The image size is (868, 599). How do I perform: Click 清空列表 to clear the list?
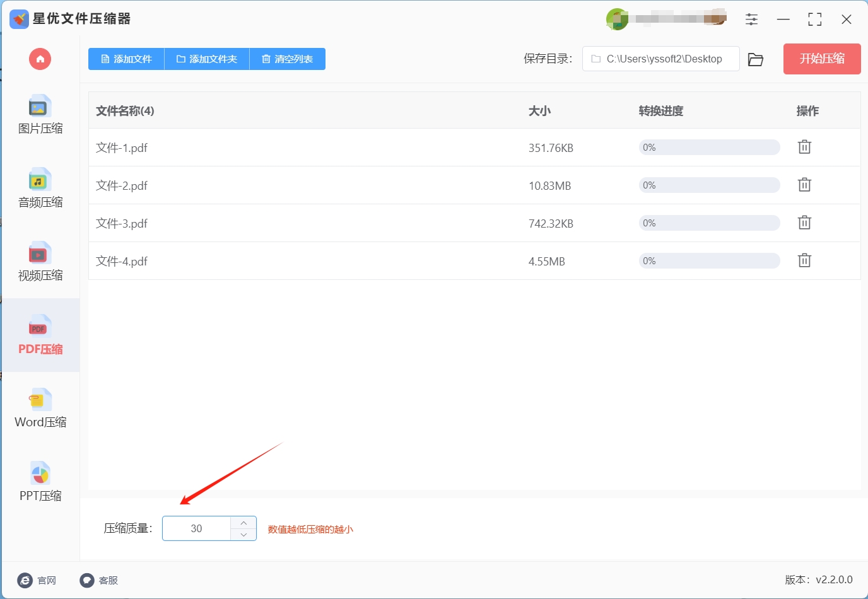click(x=288, y=59)
